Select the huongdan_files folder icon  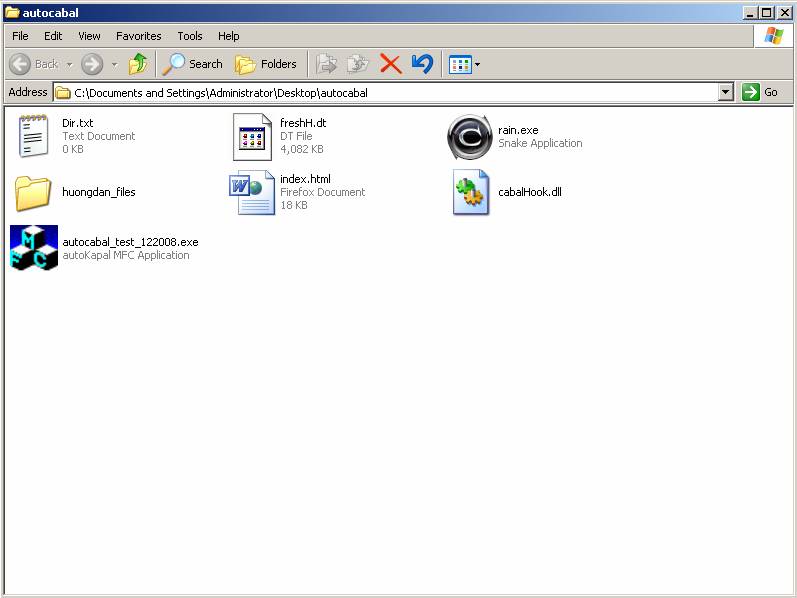[33, 193]
